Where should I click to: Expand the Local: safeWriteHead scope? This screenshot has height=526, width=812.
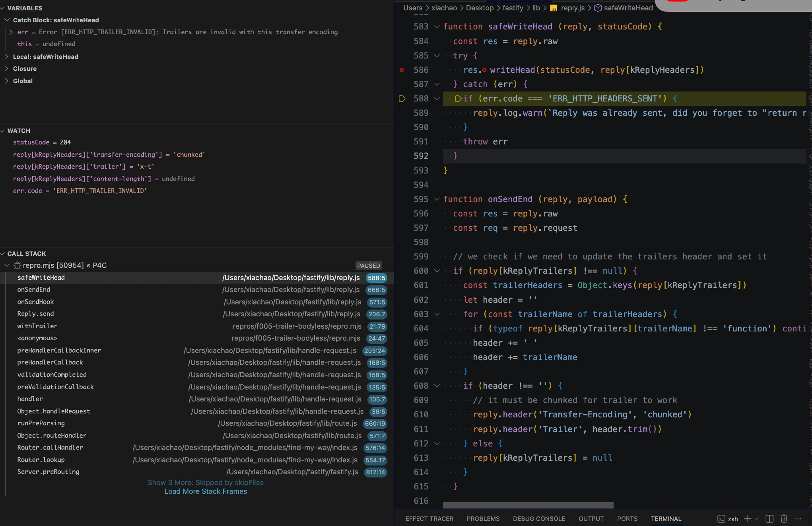click(x=7, y=56)
